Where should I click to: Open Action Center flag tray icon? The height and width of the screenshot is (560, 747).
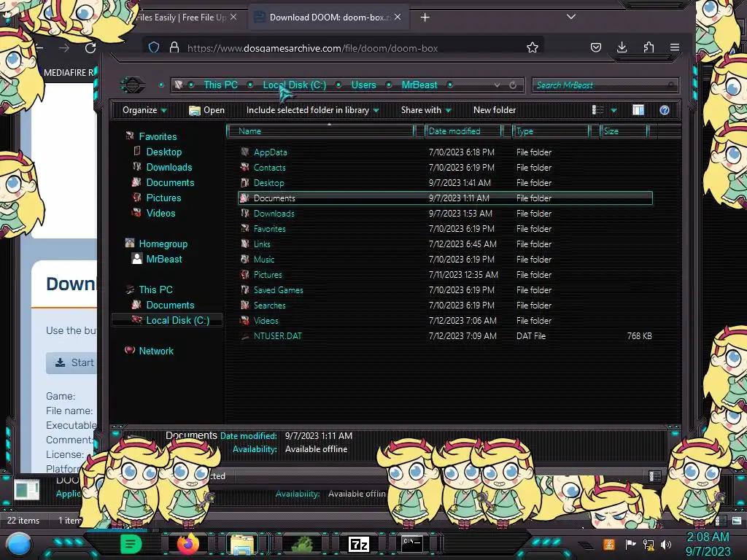[x=630, y=544]
